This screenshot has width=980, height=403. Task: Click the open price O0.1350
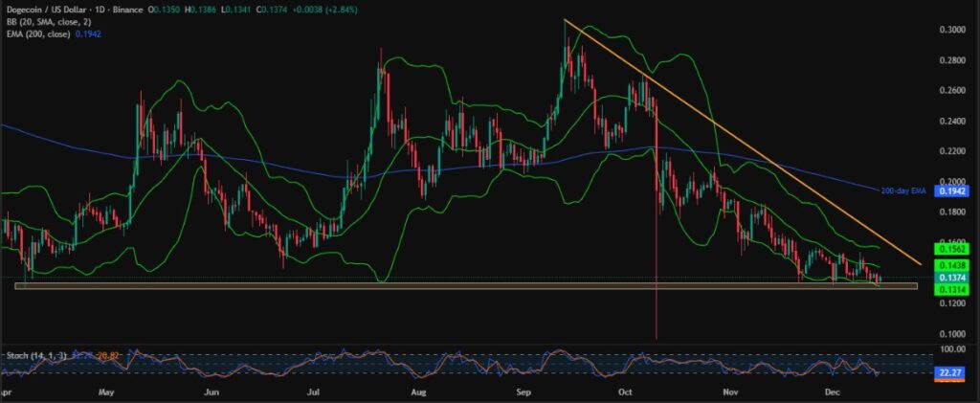point(162,11)
